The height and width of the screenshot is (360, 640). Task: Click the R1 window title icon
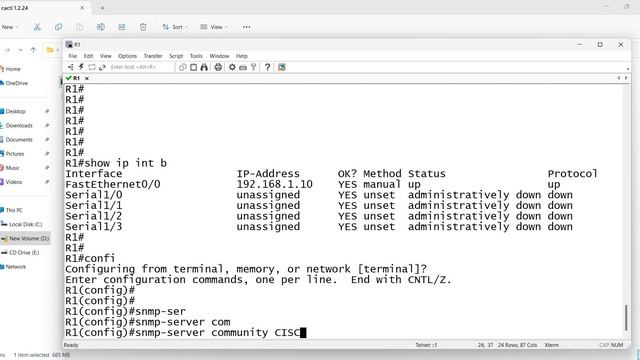(x=69, y=44)
